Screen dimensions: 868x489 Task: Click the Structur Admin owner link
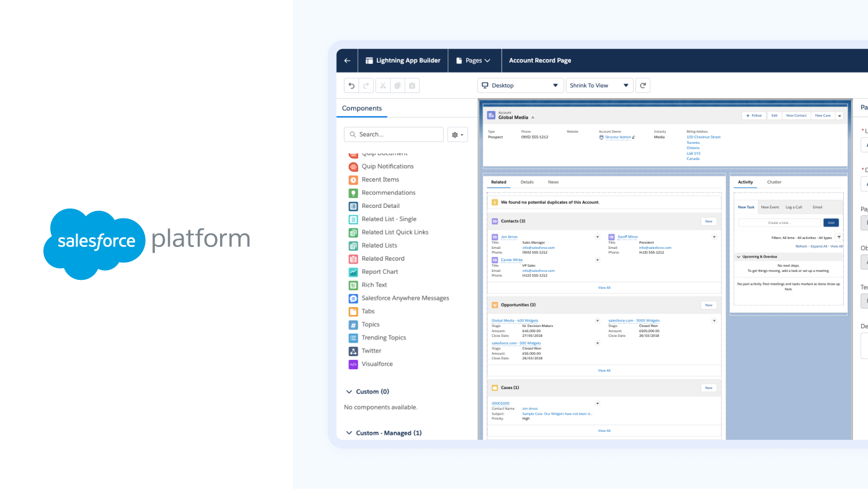(618, 137)
